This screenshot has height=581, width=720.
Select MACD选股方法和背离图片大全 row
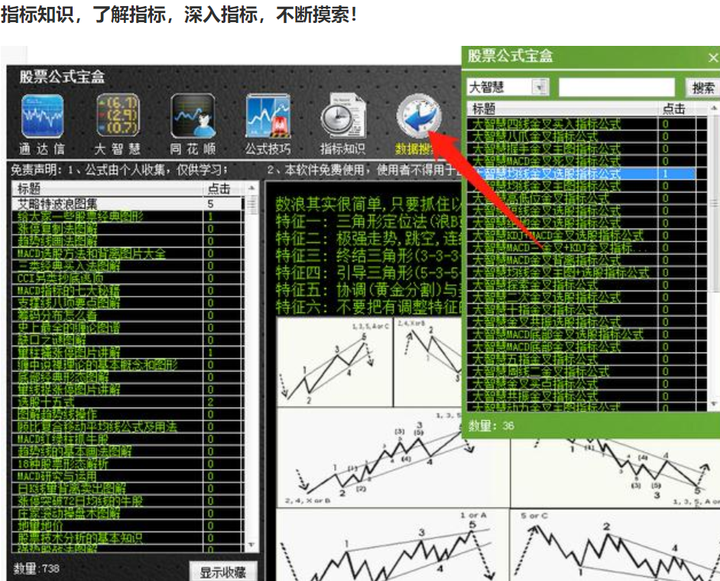129,254
